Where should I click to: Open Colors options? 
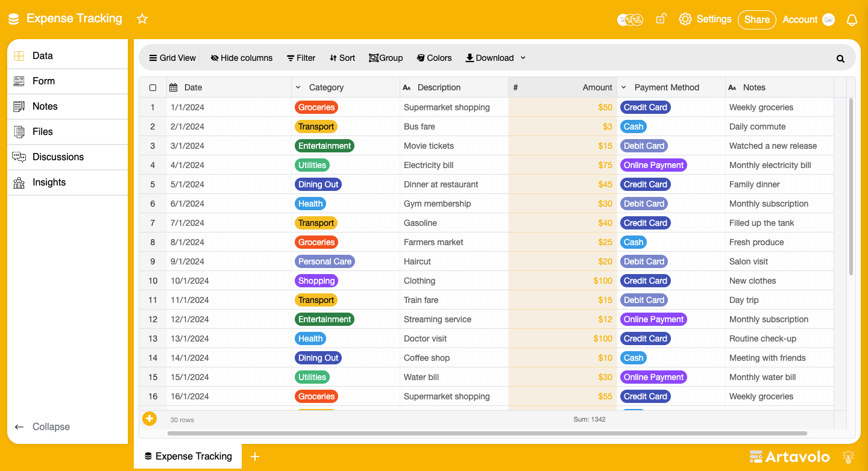[x=434, y=58]
